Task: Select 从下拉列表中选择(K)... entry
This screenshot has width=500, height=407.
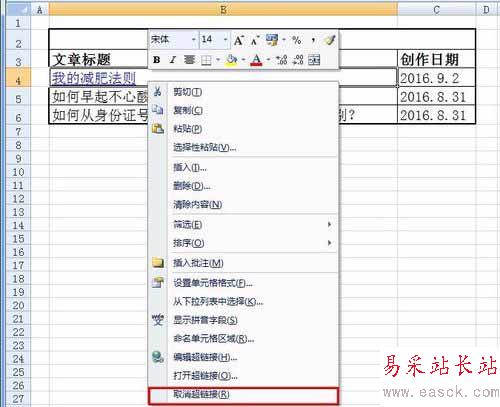Action: coord(243,302)
